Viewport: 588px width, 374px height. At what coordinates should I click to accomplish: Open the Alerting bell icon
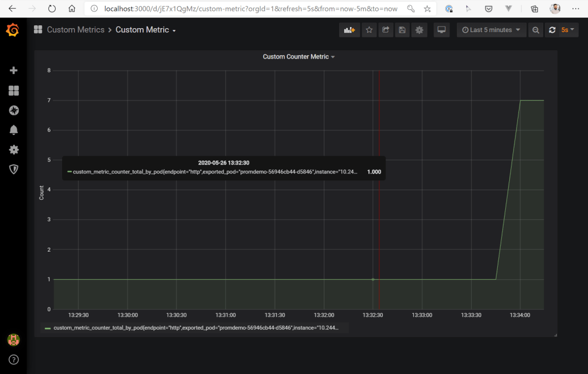pyautogui.click(x=14, y=130)
